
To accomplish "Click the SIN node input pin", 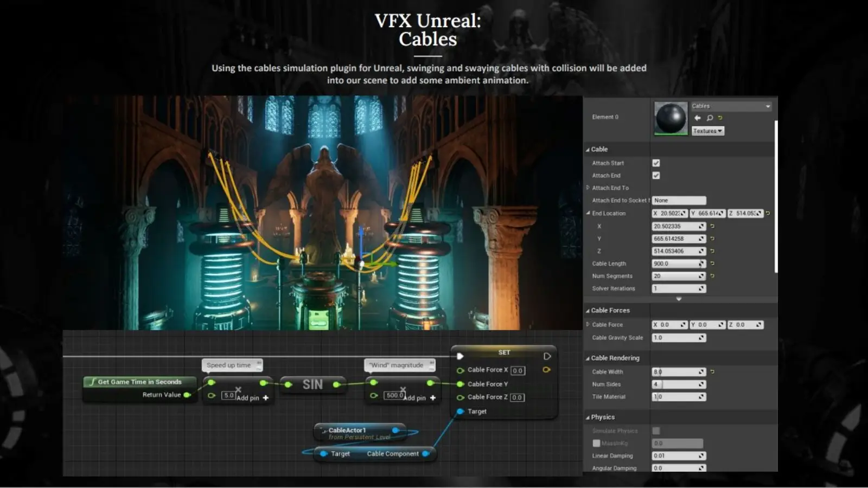I will (288, 384).
